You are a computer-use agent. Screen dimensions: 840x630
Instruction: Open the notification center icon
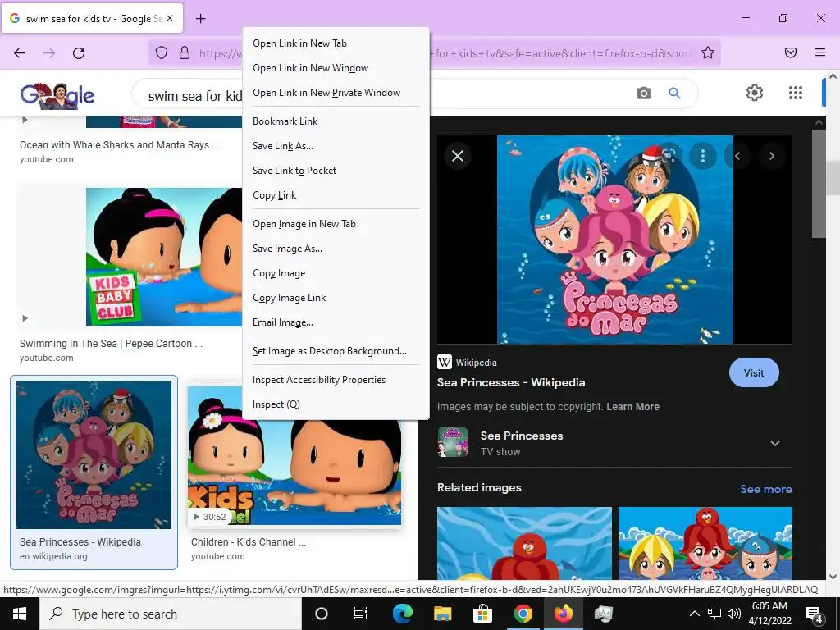click(x=815, y=614)
